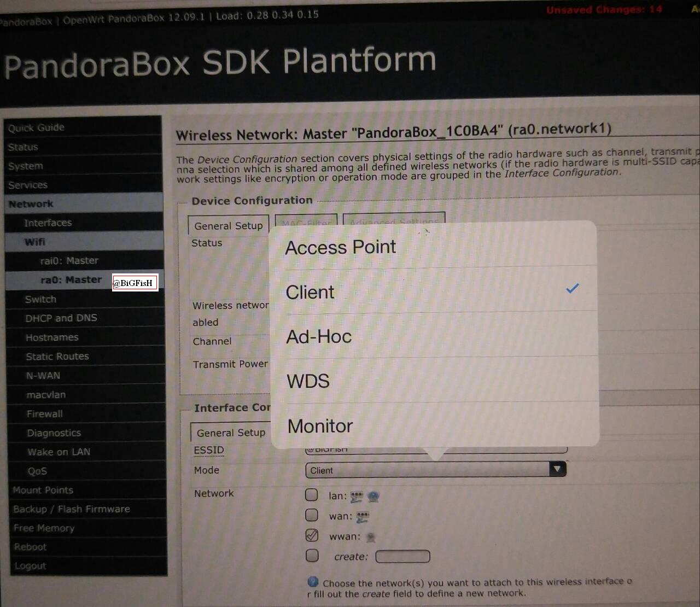Screen dimensions: 700x607
Task: Go to the Interfaces page
Action: pyautogui.click(x=84, y=223)
